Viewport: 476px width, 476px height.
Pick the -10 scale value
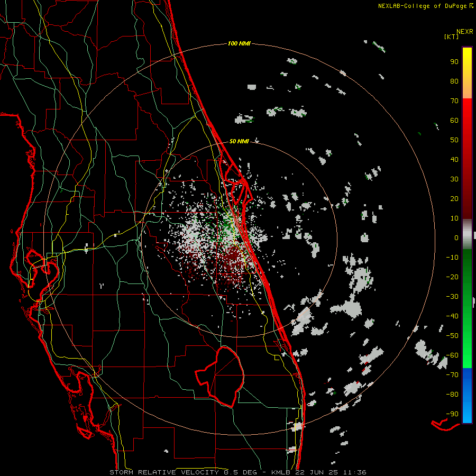point(452,258)
